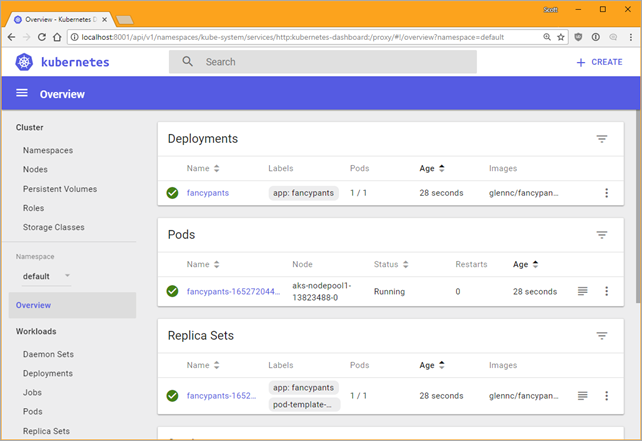Click the browser address bar URL

coord(292,37)
